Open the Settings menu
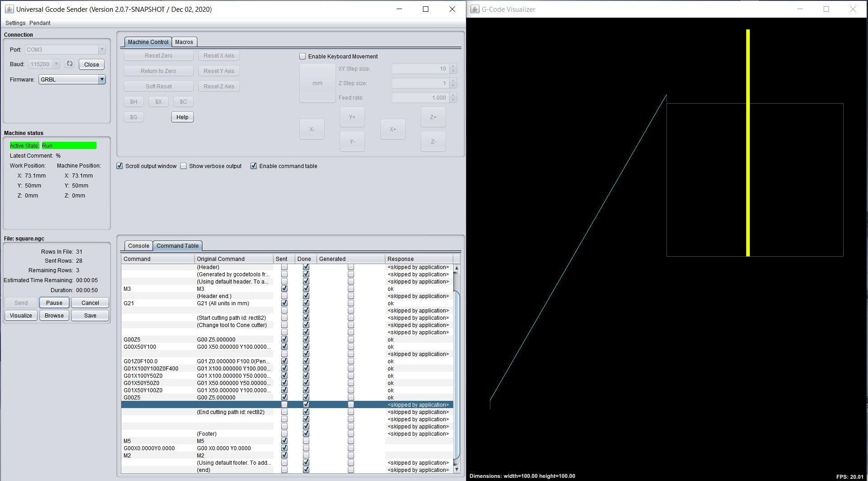 coord(15,23)
